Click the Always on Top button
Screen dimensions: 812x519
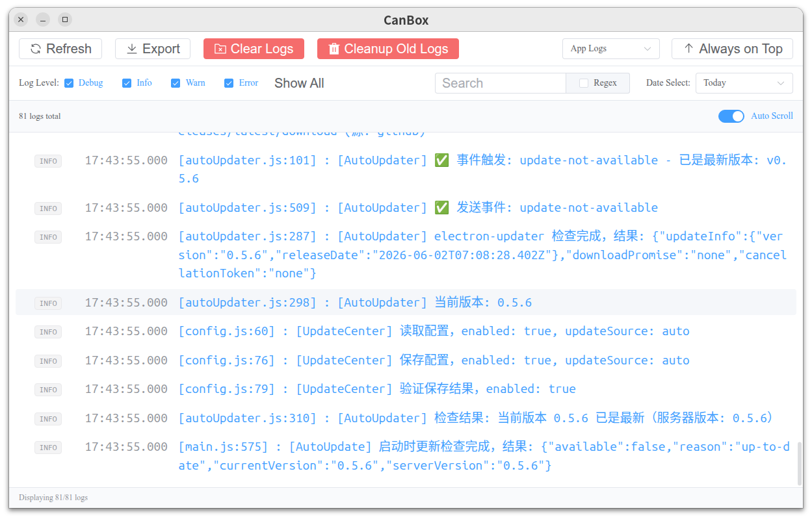pos(732,49)
